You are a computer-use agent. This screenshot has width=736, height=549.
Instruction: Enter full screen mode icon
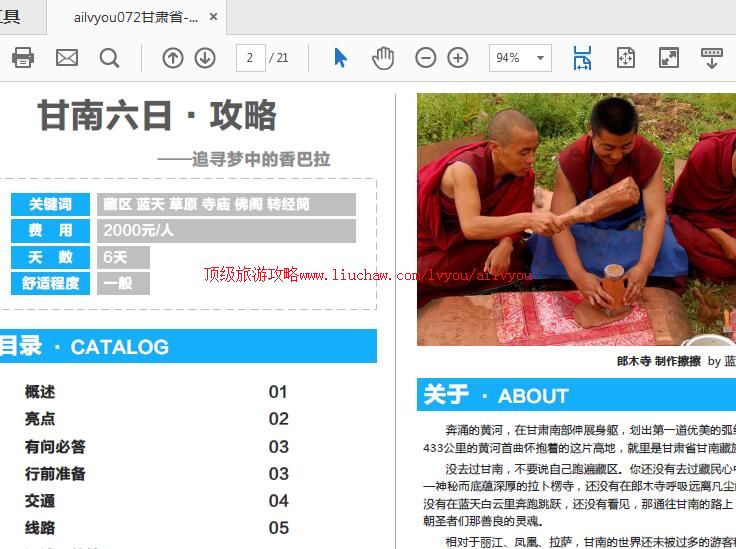[668, 58]
